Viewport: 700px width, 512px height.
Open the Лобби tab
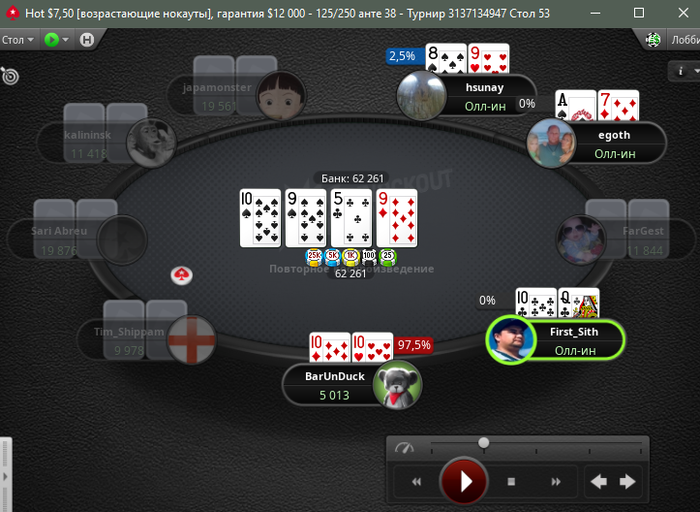pos(684,40)
